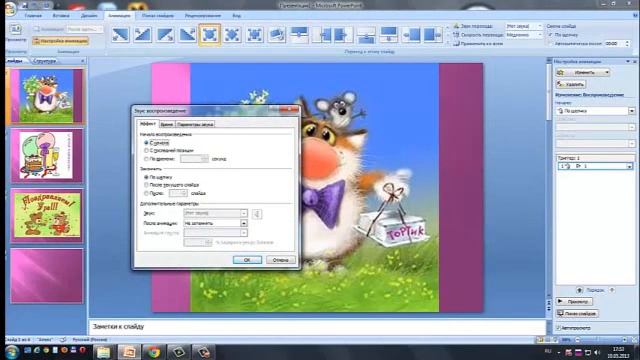
Task: Open the Start dropdown in animation pane
Action: tap(631, 111)
